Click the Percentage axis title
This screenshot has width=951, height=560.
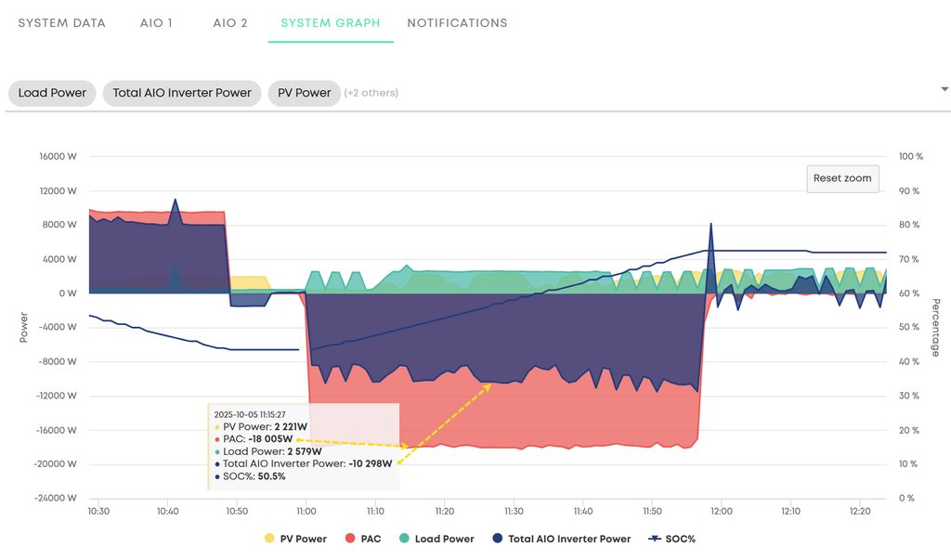pyautogui.click(x=935, y=327)
